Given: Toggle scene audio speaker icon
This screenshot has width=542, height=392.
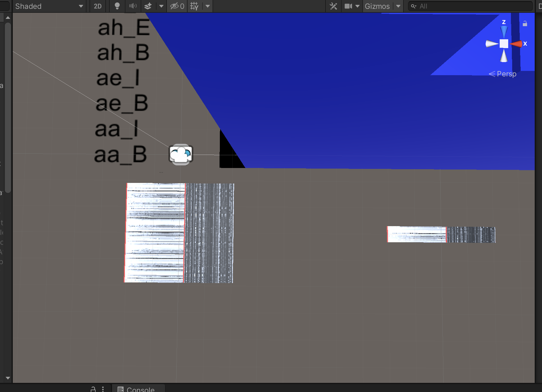Looking at the screenshot, I should pos(133,6).
